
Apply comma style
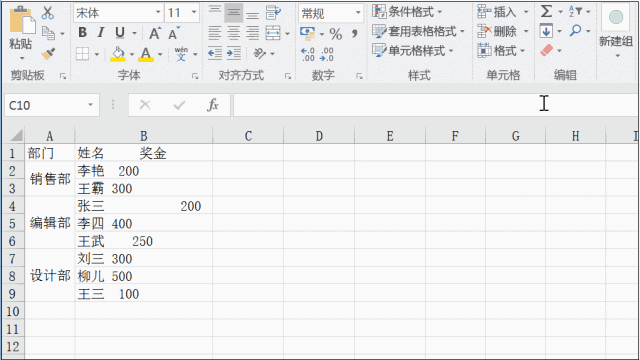354,33
